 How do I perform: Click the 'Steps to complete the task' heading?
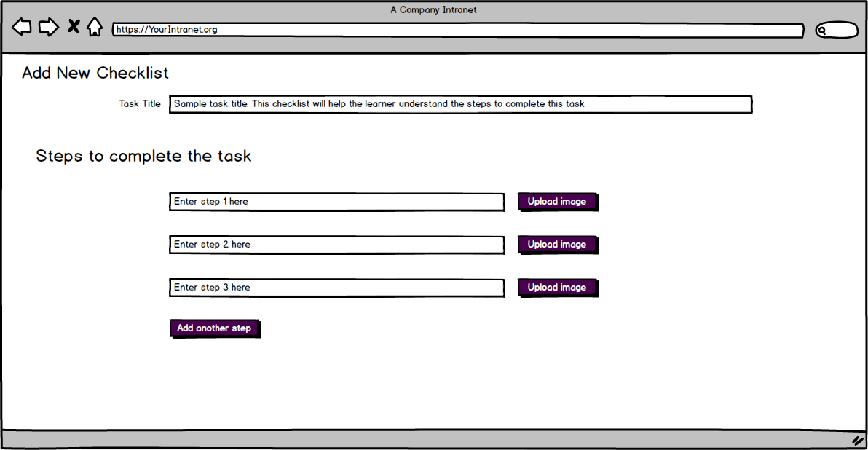coord(144,156)
